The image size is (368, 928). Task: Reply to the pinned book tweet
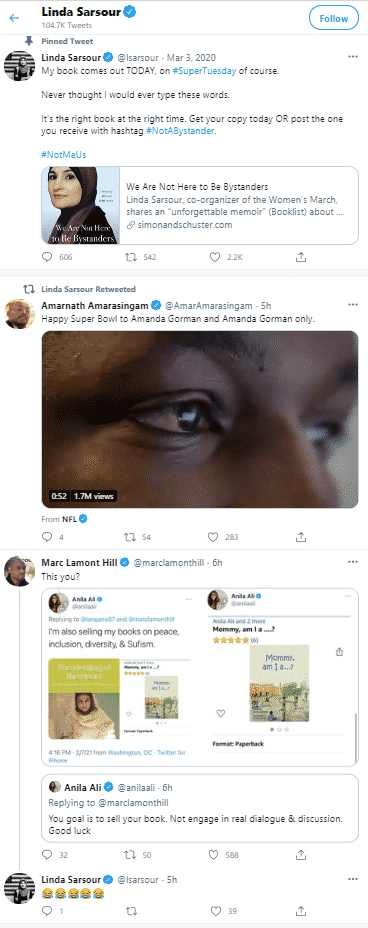(47, 257)
